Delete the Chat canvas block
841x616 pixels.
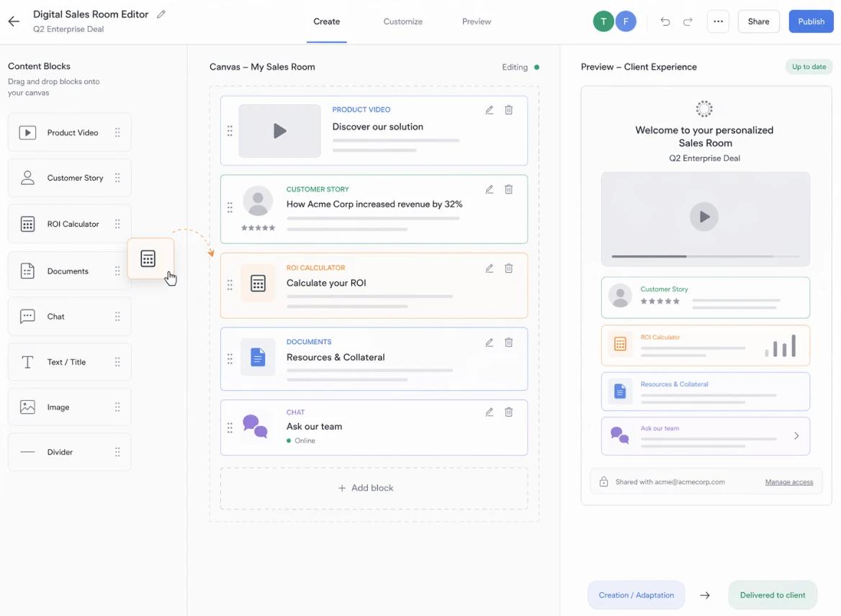[x=508, y=412]
